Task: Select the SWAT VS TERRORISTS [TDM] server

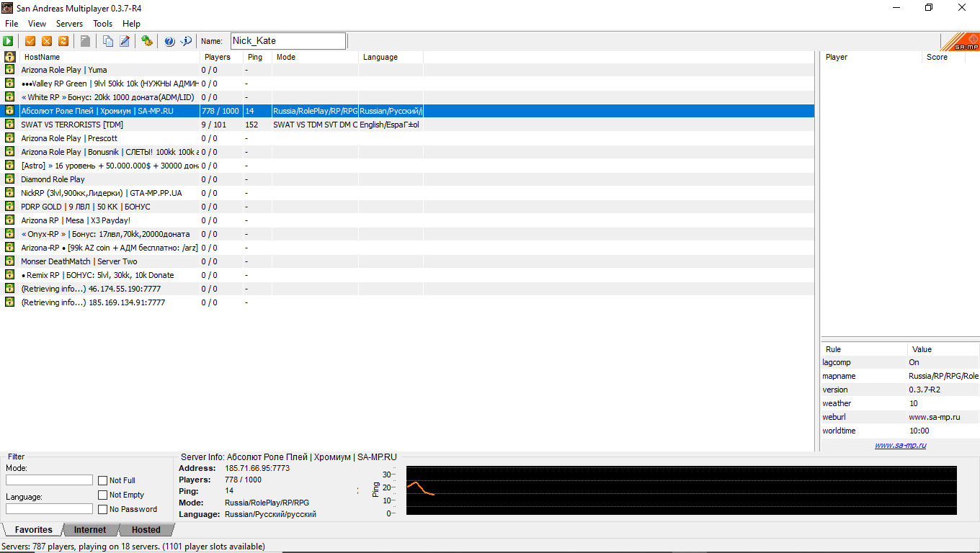Action: tap(409, 125)
